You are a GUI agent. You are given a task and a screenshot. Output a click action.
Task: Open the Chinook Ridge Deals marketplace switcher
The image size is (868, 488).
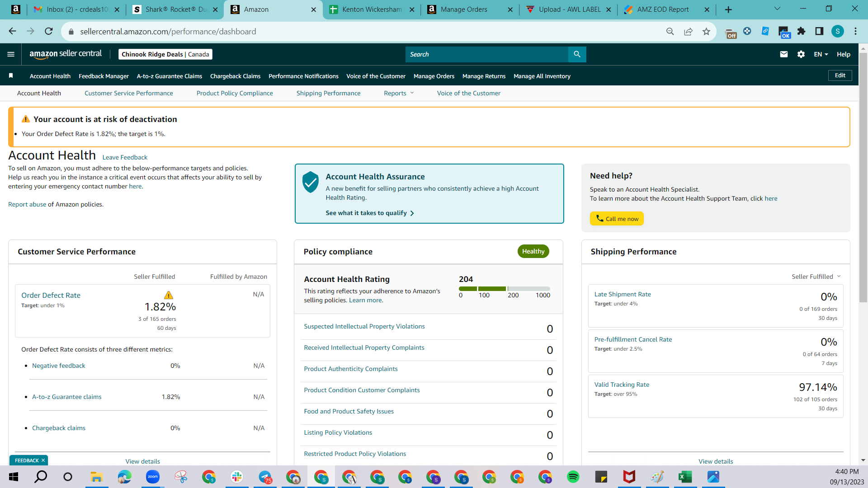(x=165, y=54)
